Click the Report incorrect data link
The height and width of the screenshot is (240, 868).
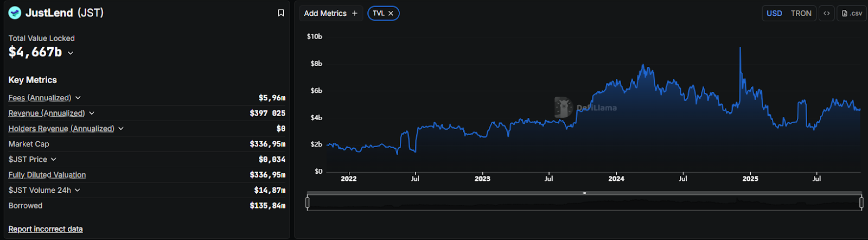coord(46,229)
